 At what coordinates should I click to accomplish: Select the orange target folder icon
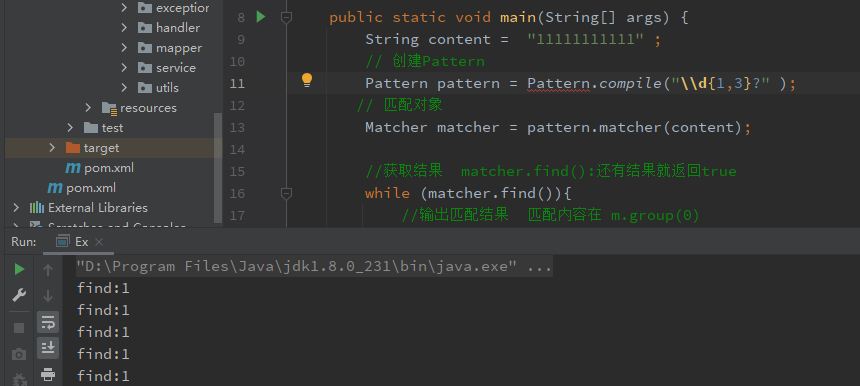tap(72, 147)
